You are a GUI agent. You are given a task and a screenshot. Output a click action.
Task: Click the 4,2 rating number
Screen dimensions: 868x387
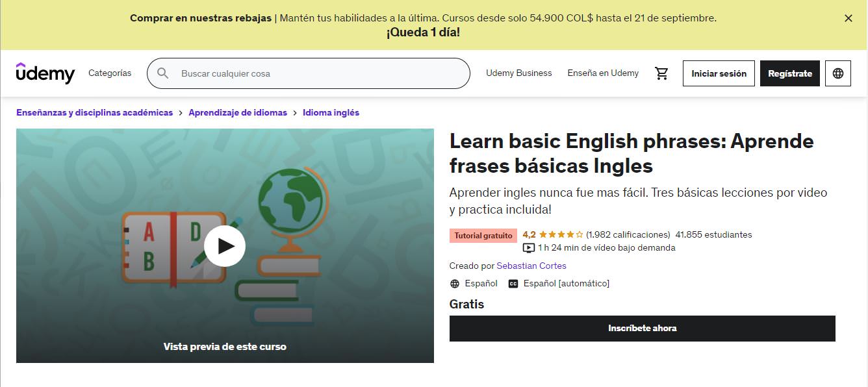(529, 234)
